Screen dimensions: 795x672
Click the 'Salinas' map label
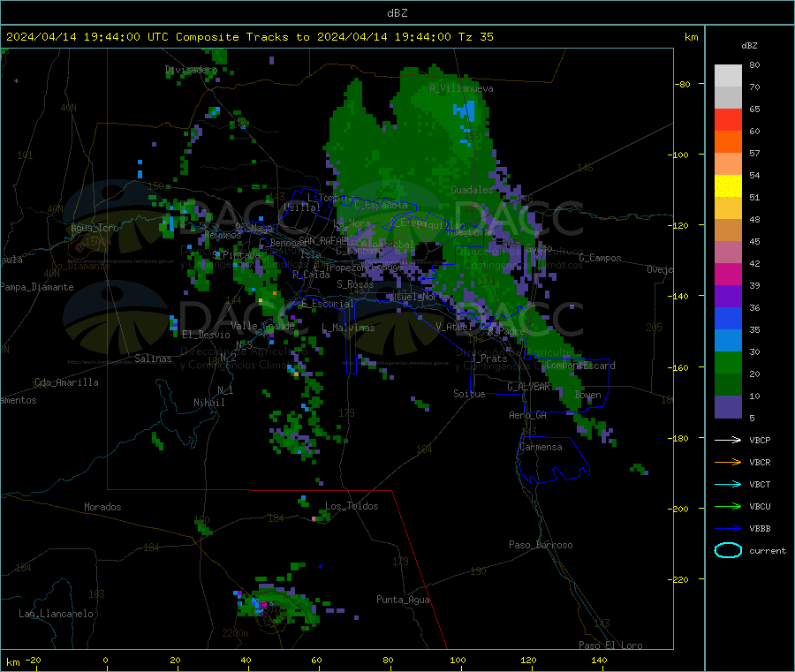153,359
